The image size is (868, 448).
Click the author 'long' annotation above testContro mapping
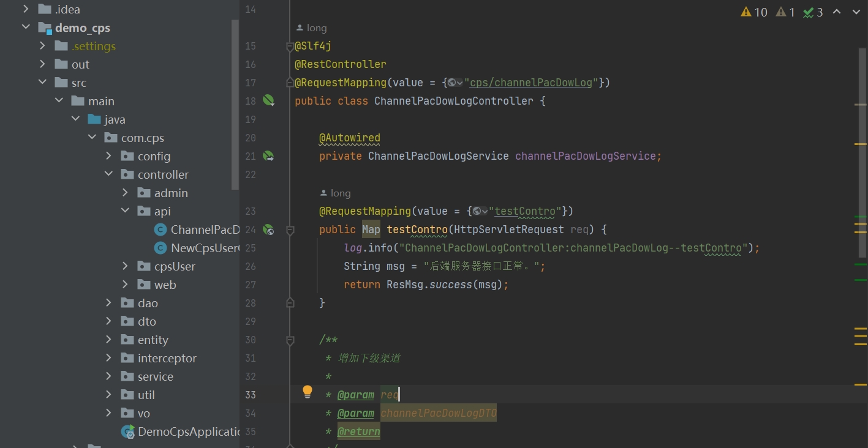[335, 193]
